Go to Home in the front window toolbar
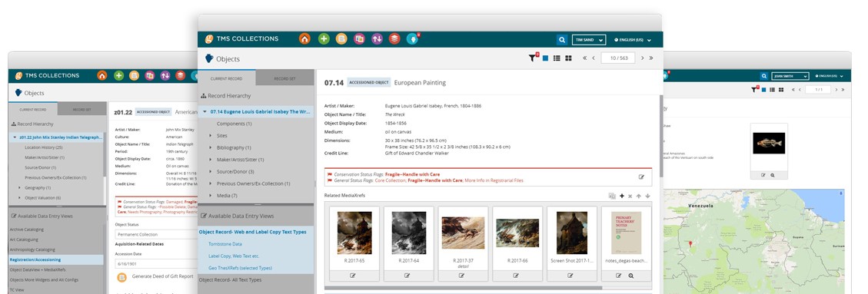 (x=304, y=38)
